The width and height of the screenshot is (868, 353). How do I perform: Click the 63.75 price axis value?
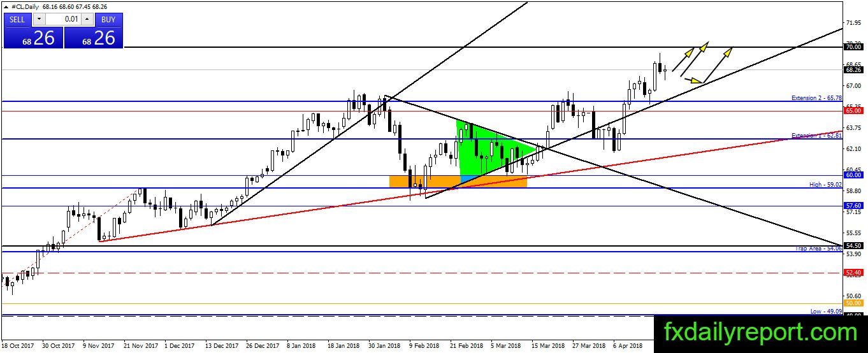coord(853,127)
